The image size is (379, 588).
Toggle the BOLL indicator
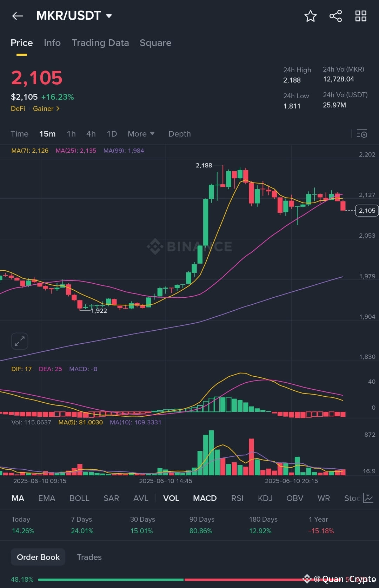pos(79,498)
